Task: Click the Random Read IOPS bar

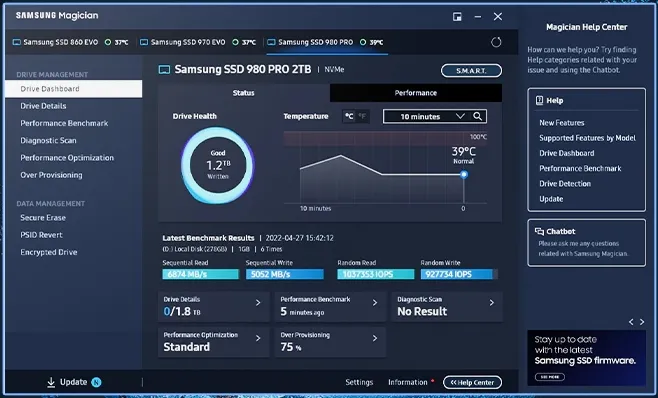Action: [376, 274]
